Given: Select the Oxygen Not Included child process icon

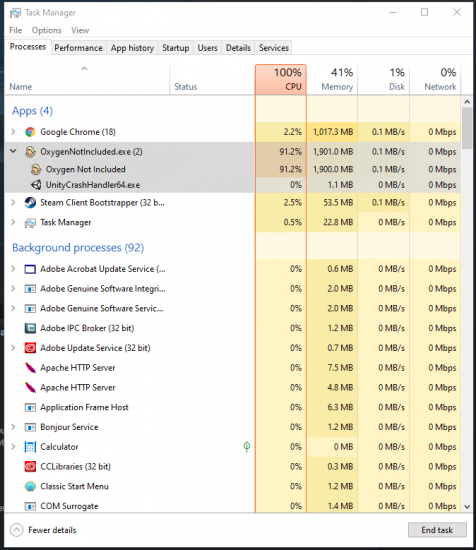Looking at the screenshot, I should click(x=36, y=169).
